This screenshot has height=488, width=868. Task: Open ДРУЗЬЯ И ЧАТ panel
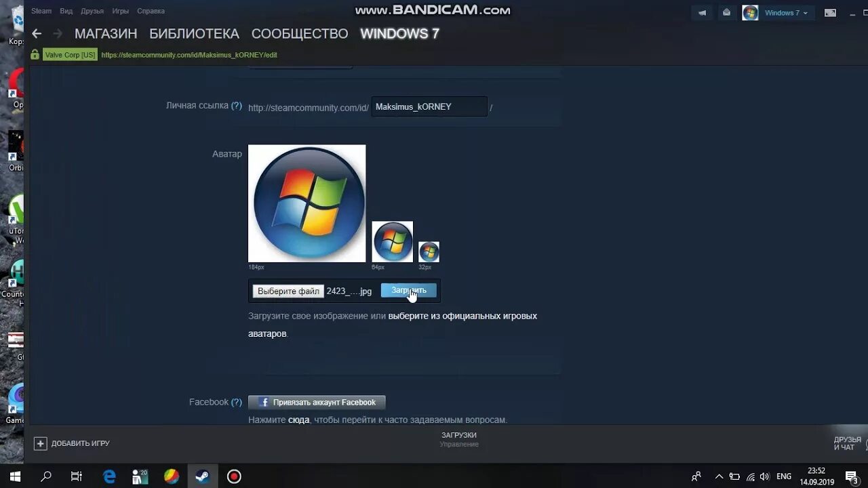[x=848, y=443]
